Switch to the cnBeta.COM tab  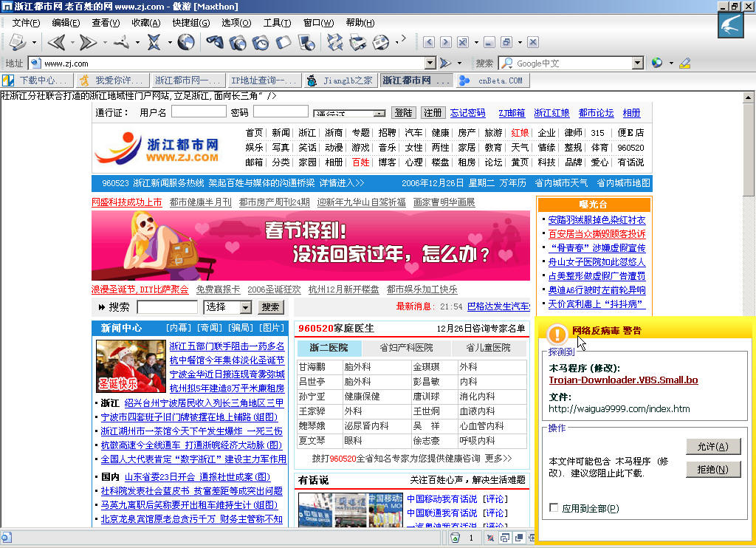tap(492, 81)
